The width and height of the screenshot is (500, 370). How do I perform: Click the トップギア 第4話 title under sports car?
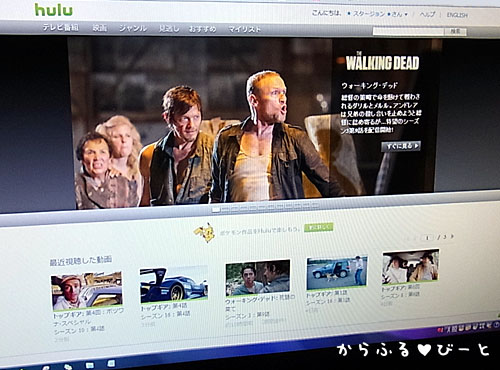tap(164, 307)
